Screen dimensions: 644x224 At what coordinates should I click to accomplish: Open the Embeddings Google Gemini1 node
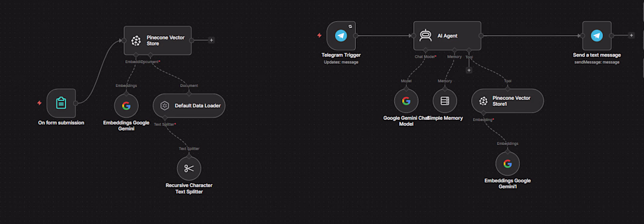508,164
